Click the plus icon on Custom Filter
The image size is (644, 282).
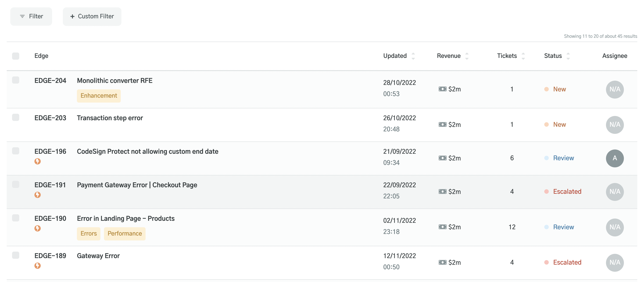(72, 16)
